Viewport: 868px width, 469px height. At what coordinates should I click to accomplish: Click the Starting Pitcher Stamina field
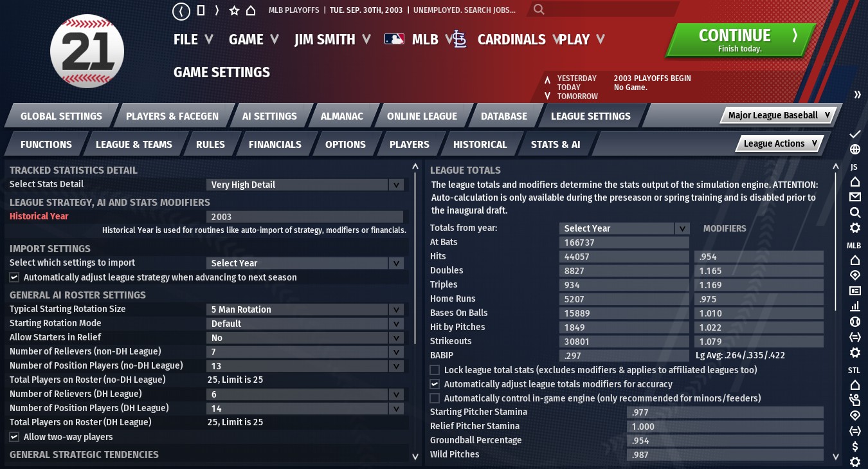point(725,412)
